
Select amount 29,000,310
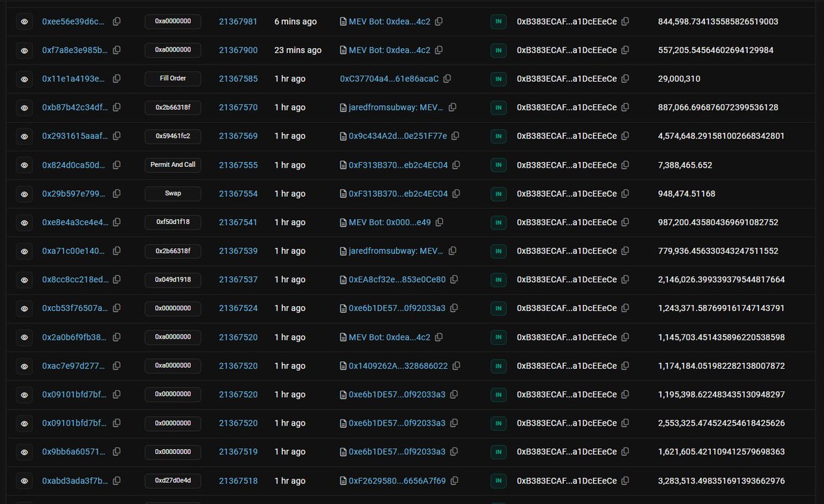[679, 79]
